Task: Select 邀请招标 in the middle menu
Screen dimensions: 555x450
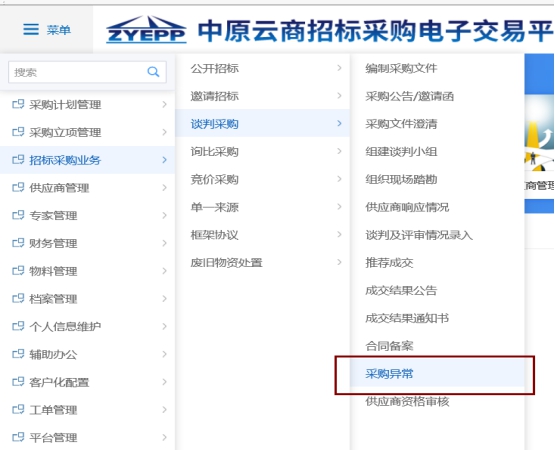Action: [x=215, y=96]
